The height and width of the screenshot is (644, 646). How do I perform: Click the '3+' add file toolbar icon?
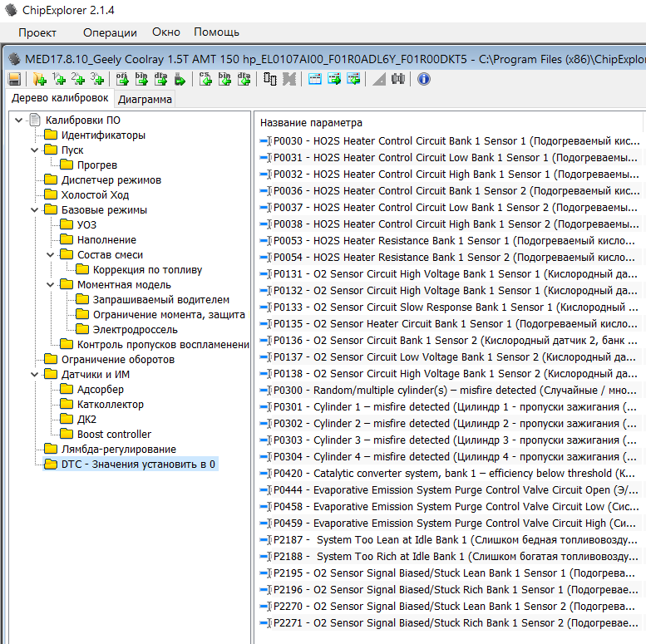[x=97, y=79]
